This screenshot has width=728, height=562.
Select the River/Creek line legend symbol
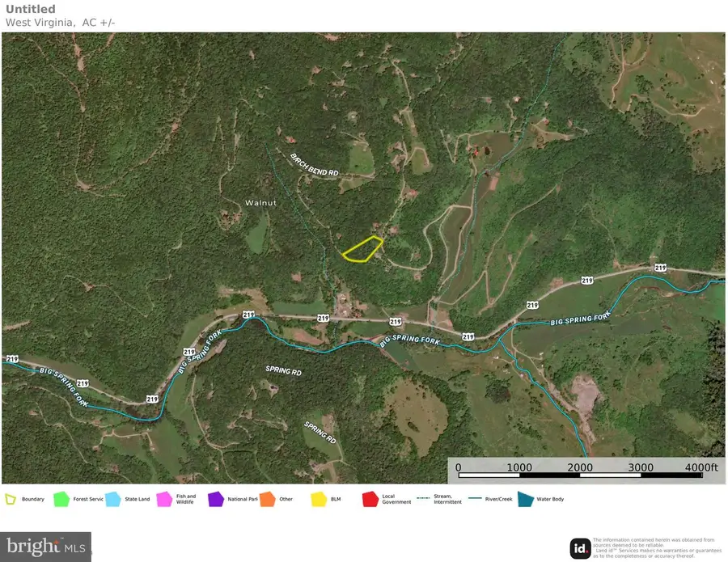pyautogui.click(x=475, y=498)
